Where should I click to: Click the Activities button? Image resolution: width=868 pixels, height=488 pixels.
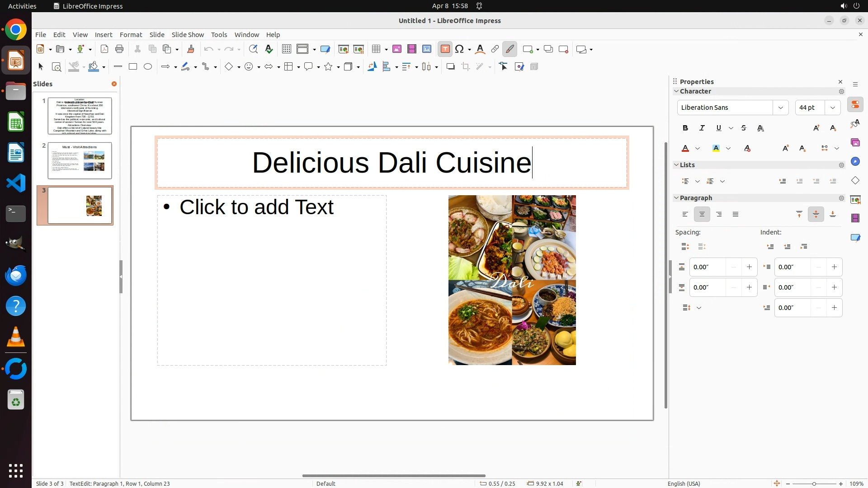click(x=22, y=6)
